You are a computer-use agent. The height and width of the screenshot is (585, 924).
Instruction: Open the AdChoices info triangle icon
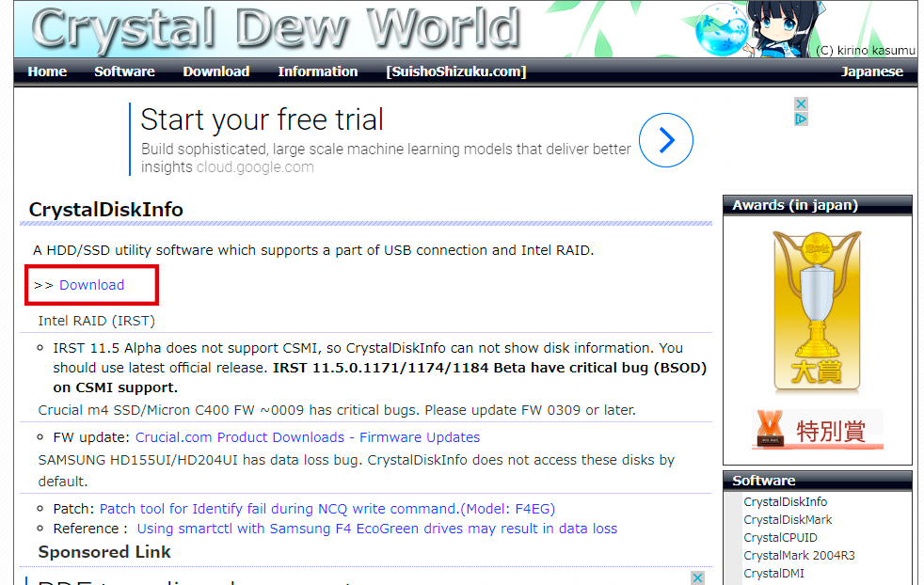[x=800, y=119]
